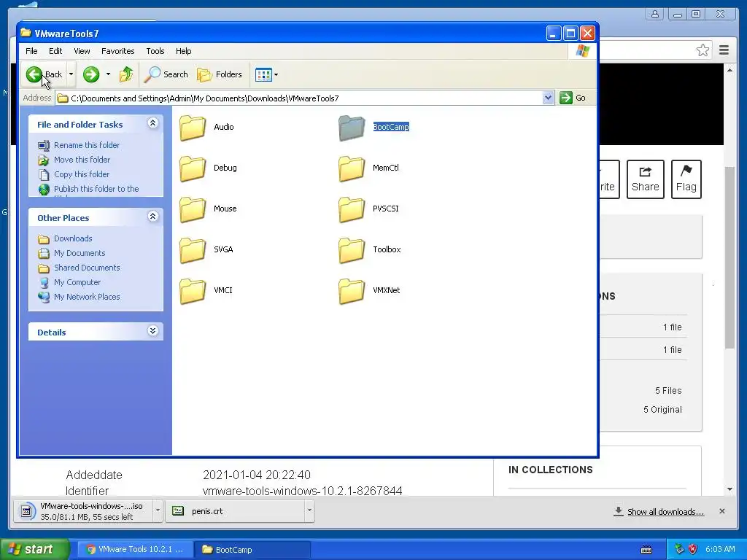Open the Help menu
The image size is (747, 560).
tap(183, 51)
